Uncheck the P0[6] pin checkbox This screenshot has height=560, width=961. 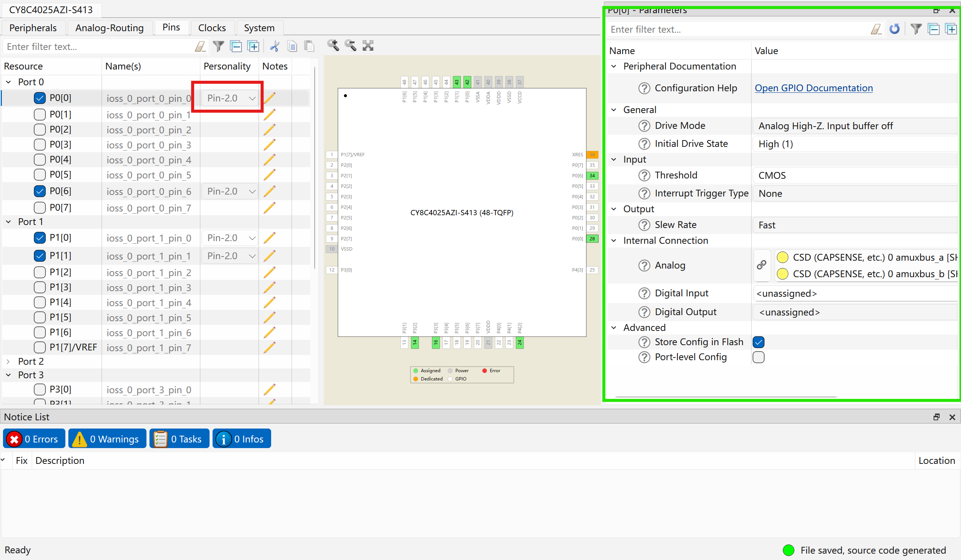(40, 191)
